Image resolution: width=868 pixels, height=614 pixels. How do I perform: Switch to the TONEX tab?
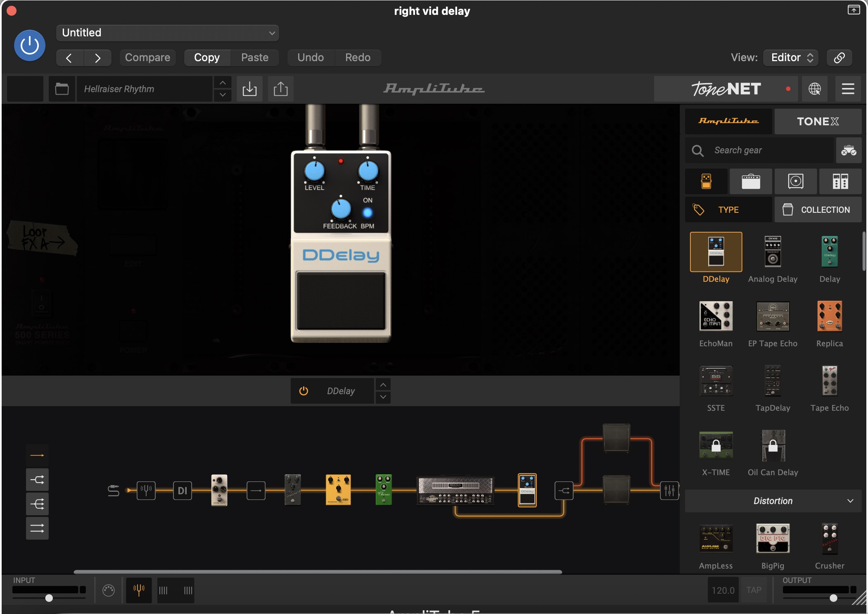[x=818, y=121]
